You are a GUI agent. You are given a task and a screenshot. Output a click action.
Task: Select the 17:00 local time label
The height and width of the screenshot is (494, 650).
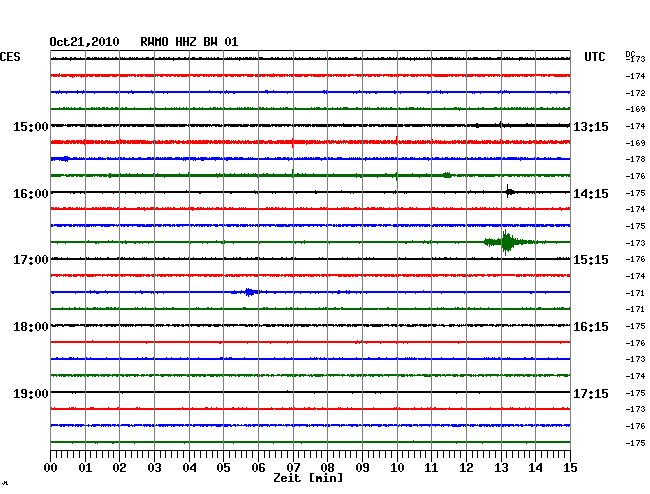point(31,260)
